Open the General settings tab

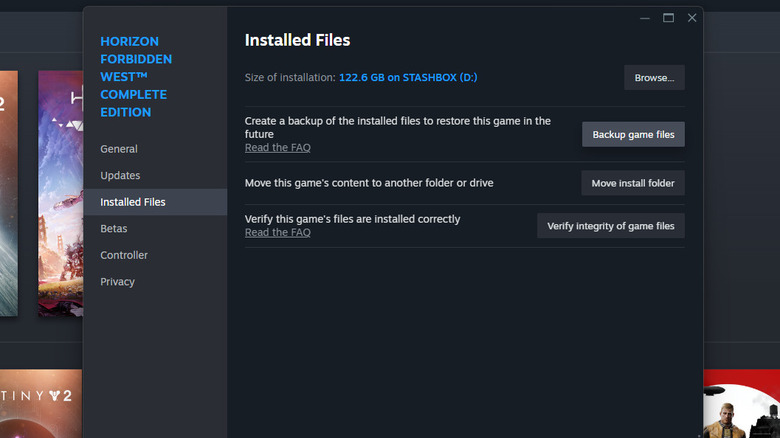click(x=119, y=149)
